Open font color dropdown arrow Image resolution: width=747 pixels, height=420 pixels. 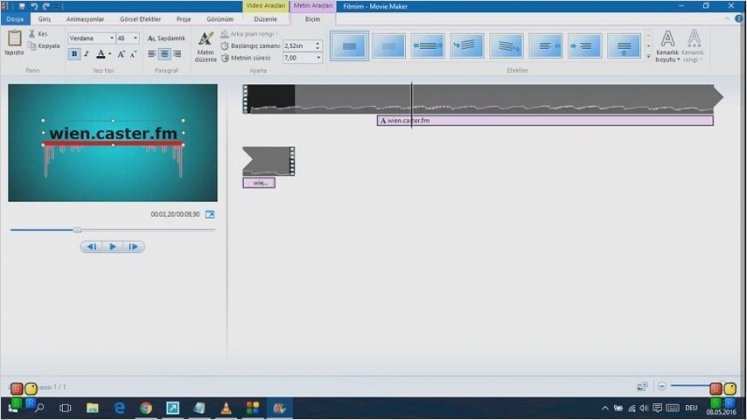coord(110,54)
